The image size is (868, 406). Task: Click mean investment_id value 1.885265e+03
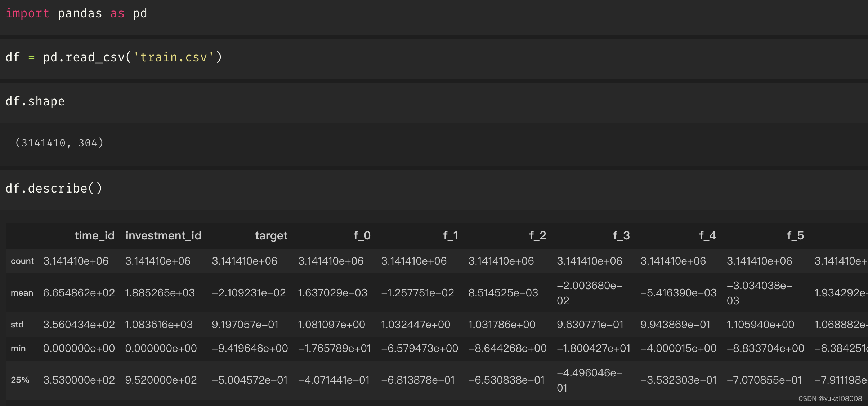(x=160, y=293)
